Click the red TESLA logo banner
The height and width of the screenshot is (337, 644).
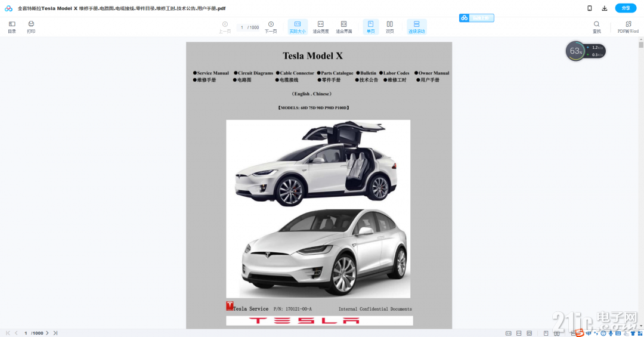319,320
